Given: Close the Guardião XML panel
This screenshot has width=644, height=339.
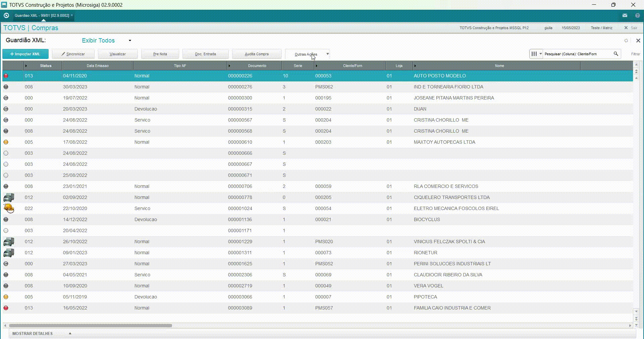Looking at the screenshot, I should (x=638, y=41).
